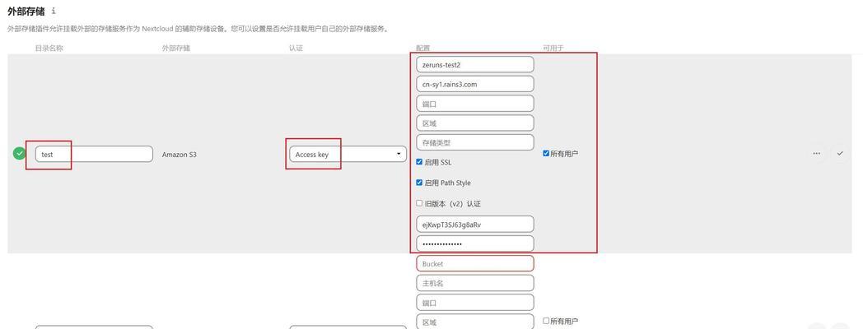Image resolution: width=868 pixels, height=329 pixels.
Task: Click the masked secret key password field
Action: click(475, 243)
